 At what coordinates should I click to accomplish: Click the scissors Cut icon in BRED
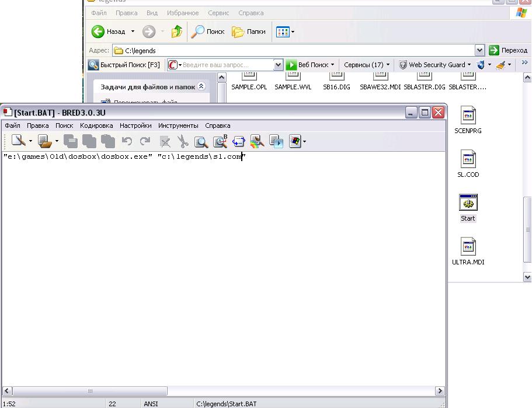tap(183, 141)
